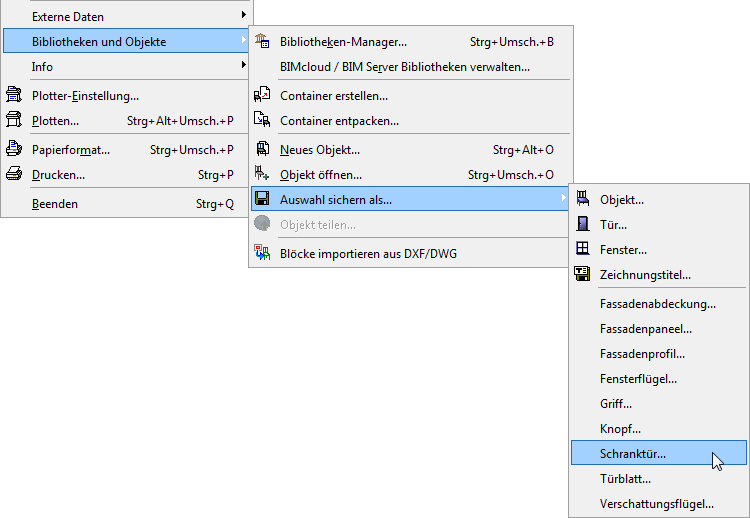Viewport: 750px width, 518px height.
Task: Choose Fensterflügel... in submenu
Action: click(659, 379)
